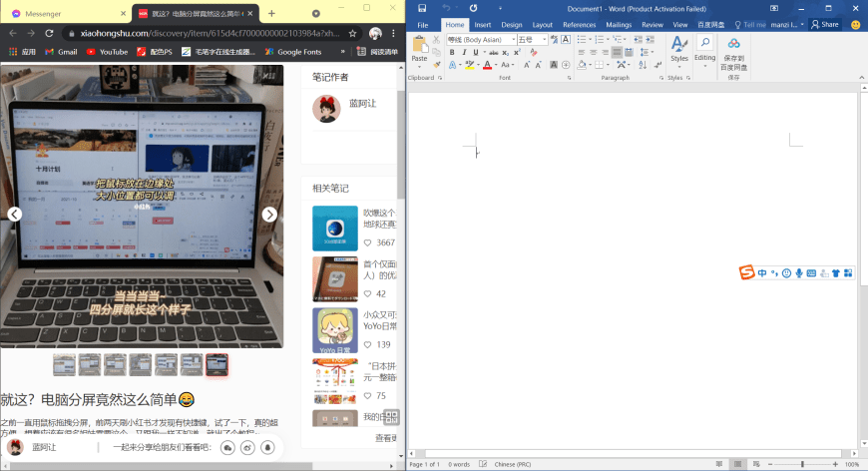The image size is (868, 471).
Task: Reload the xiaohongshu page
Action: pos(48,33)
